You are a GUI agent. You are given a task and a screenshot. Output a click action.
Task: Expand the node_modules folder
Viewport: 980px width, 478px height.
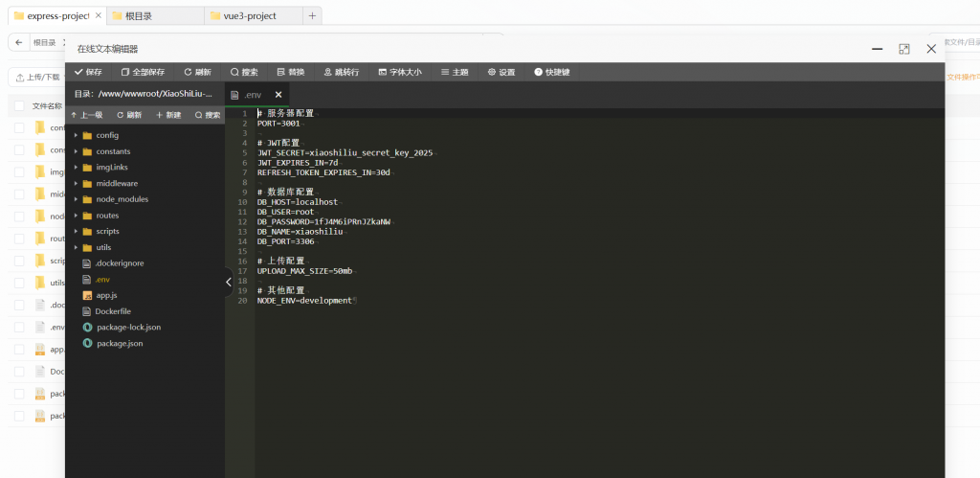click(76, 199)
